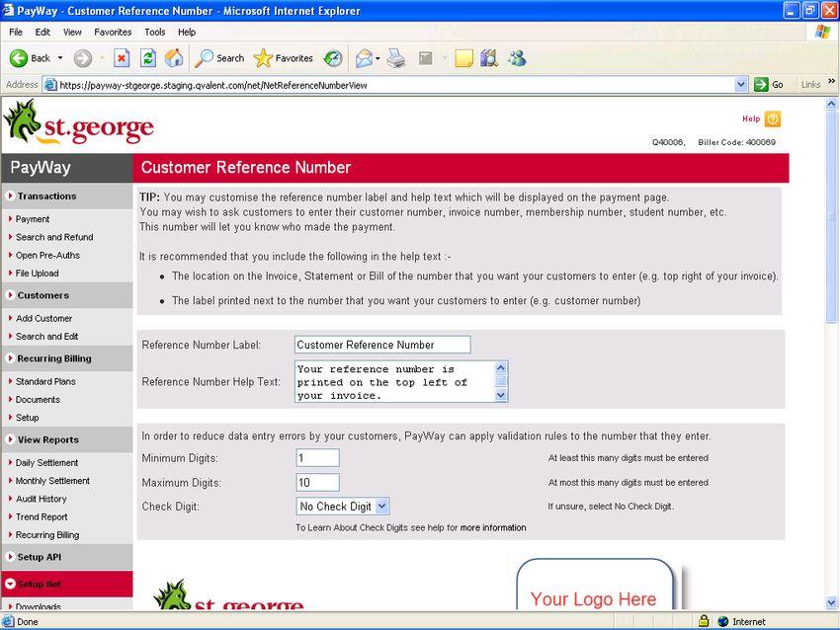
Task: Open the File menu
Action: click(x=16, y=32)
